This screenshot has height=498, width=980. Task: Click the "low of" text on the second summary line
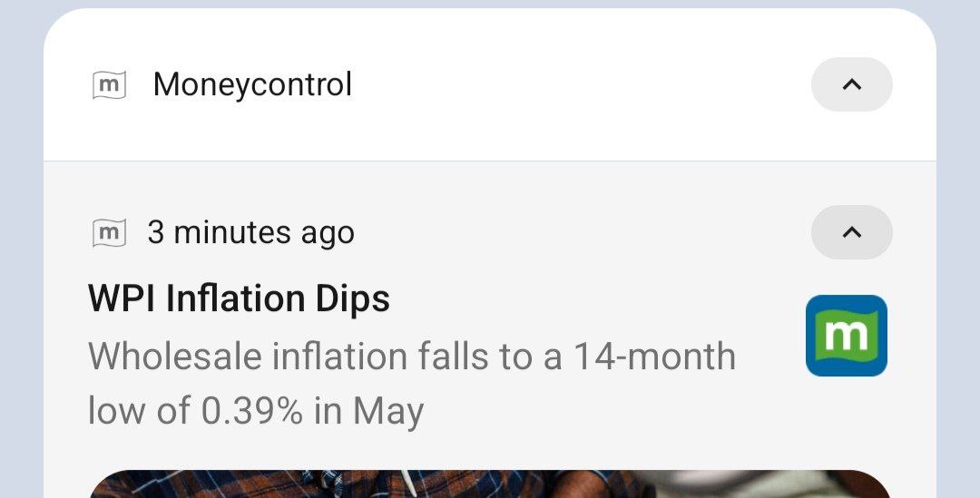click(x=138, y=412)
